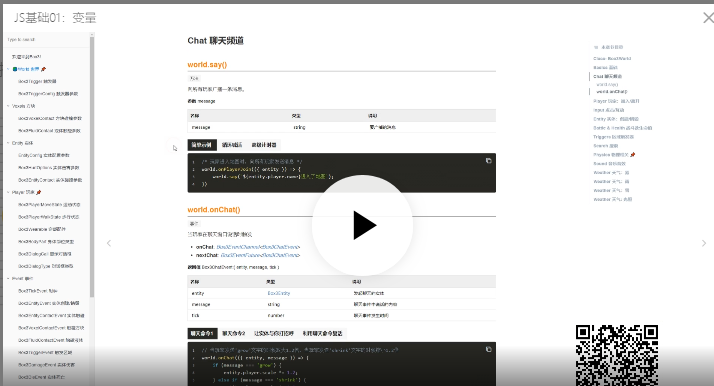Copy the world.say() code block
Screen dimensions: 714x386
click(488, 161)
